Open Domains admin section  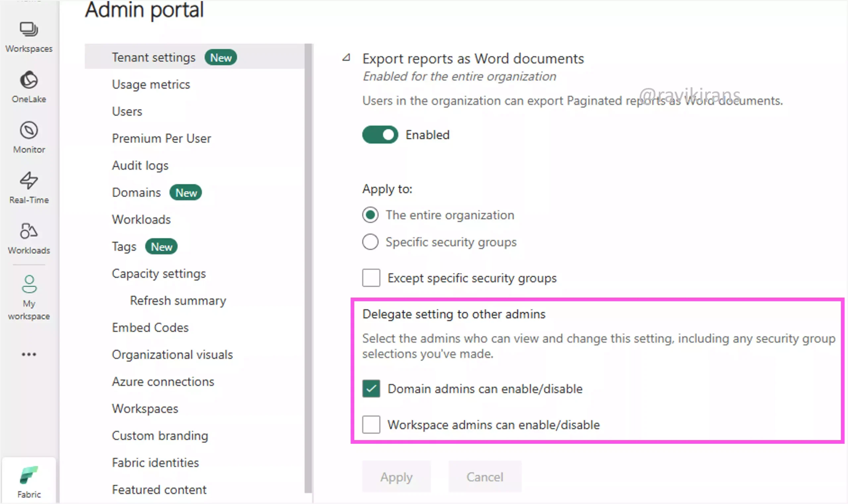click(x=136, y=192)
